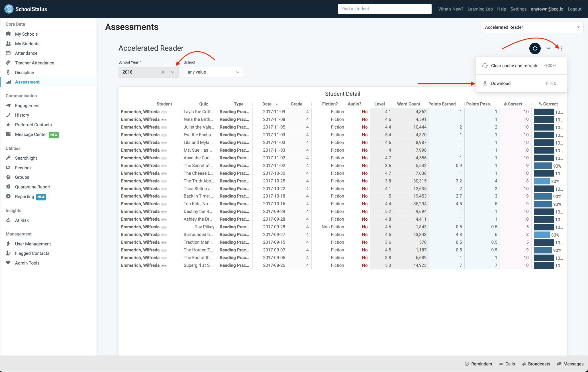Image resolution: width=588 pixels, height=372 pixels.
Task: Click the 80% bar for Surrounded b row
Action: (x=542, y=235)
